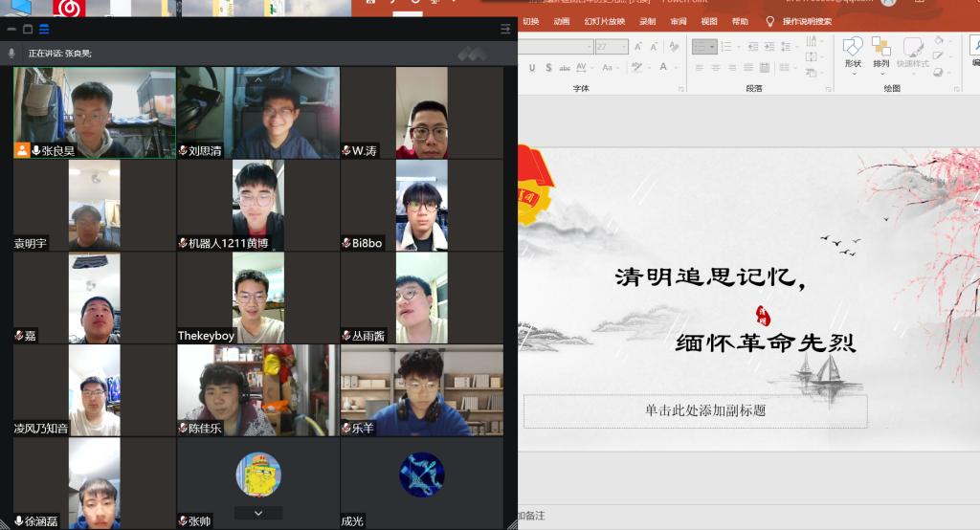Click the increase font size icon
The height and width of the screenshot is (530, 980).
coord(639,47)
